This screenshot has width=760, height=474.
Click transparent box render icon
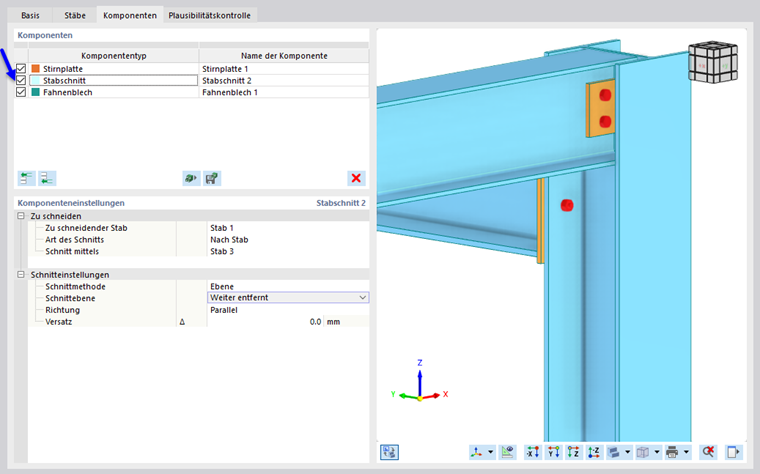click(x=643, y=452)
